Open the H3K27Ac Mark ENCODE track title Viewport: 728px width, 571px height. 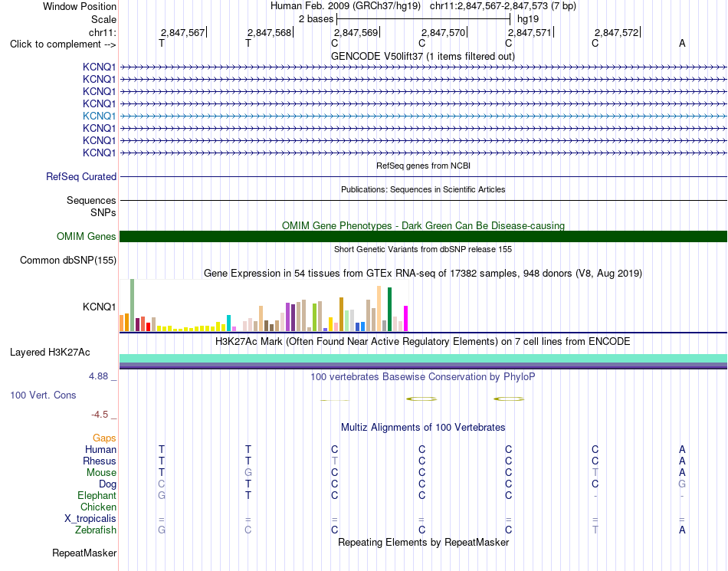click(423, 342)
